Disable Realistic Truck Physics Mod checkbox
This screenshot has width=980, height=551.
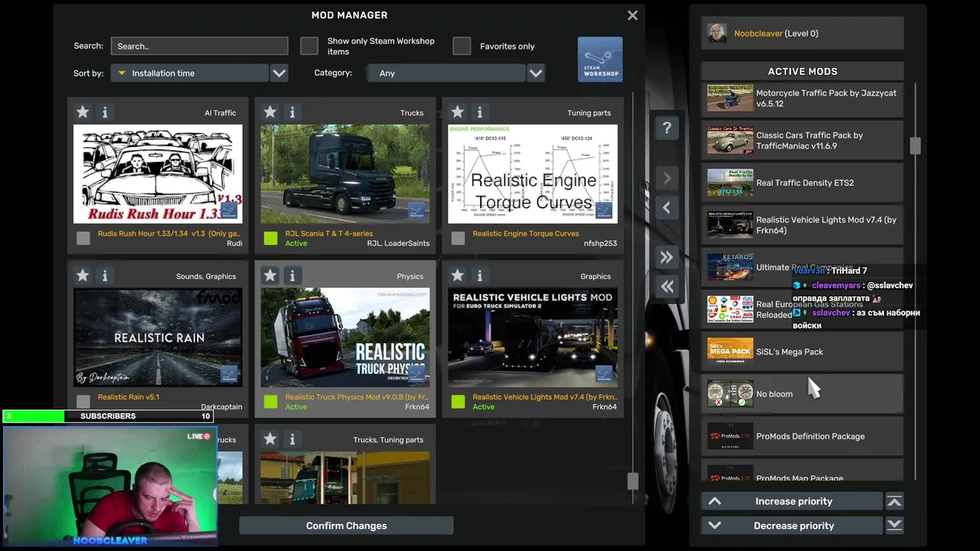coord(270,401)
